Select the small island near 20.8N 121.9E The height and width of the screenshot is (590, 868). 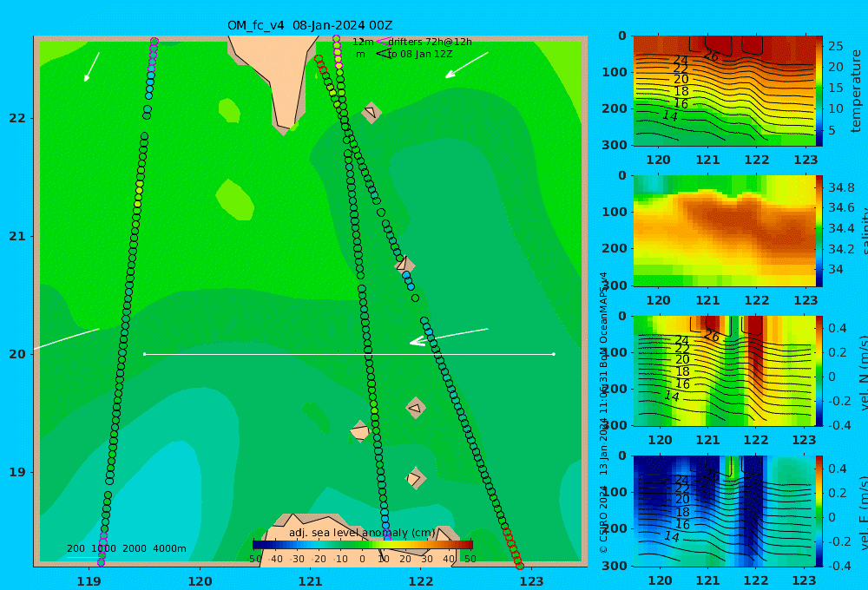404,265
